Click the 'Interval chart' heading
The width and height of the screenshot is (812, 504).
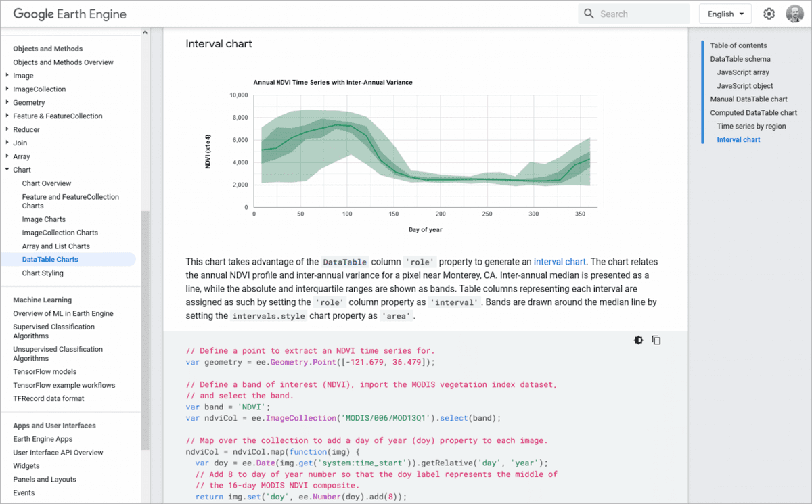pyautogui.click(x=219, y=44)
